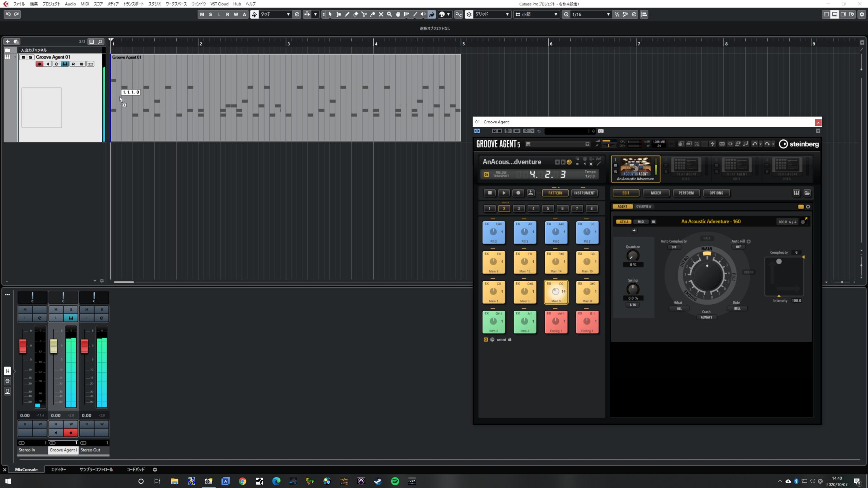Show the keyboard icon beside Options button
Screen dimensions: 868x488
click(796, 193)
